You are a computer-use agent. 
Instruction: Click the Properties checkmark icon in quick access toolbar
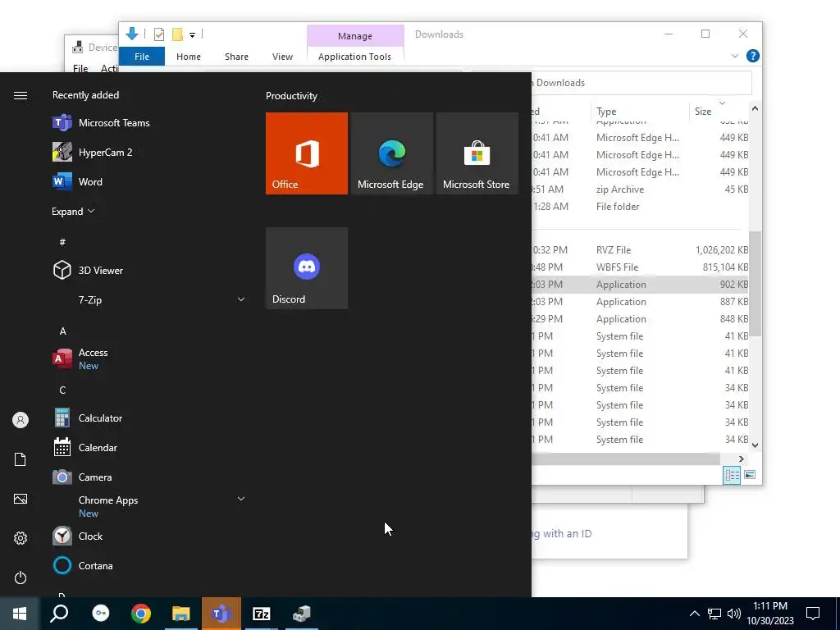pyautogui.click(x=159, y=34)
